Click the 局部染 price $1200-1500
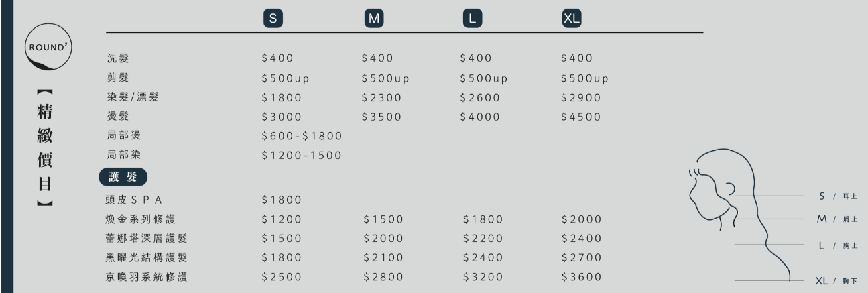Screen dimensions: 868x293 pos(302,156)
